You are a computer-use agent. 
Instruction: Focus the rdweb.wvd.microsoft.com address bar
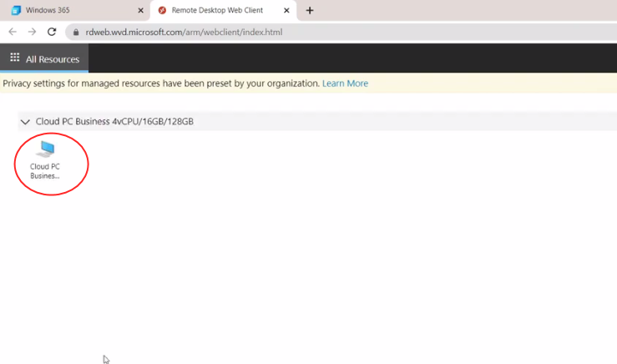pyautogui.click(x=341, y=32)
